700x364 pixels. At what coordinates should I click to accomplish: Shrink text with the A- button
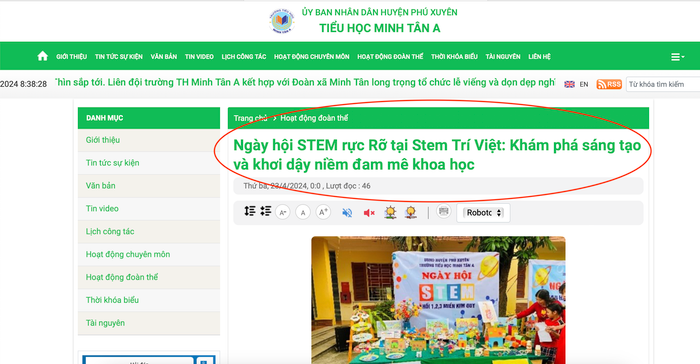283,212
